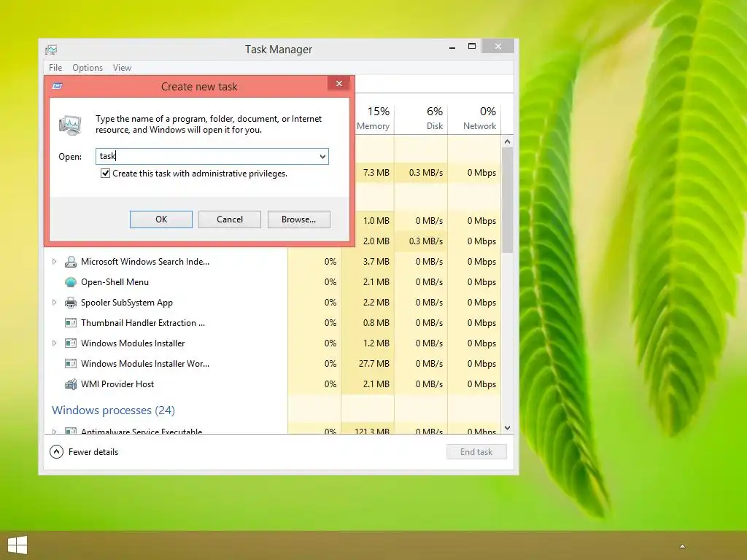Click the Windows Modules Installer process icon
Image resolution: width=747 pixels, height=560 pixels.
[71, 343]
